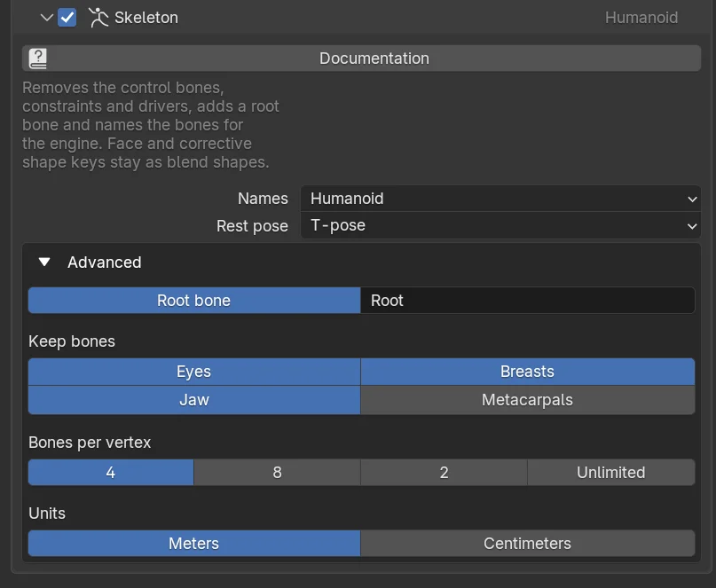Set Units to Centimeters

pyautogui.click(x=528, y=544)
